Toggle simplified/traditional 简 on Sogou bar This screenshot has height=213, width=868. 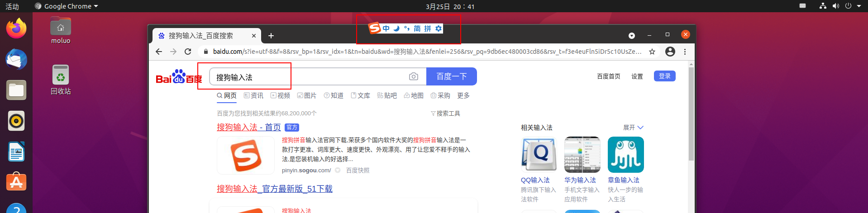click(417, 28)
